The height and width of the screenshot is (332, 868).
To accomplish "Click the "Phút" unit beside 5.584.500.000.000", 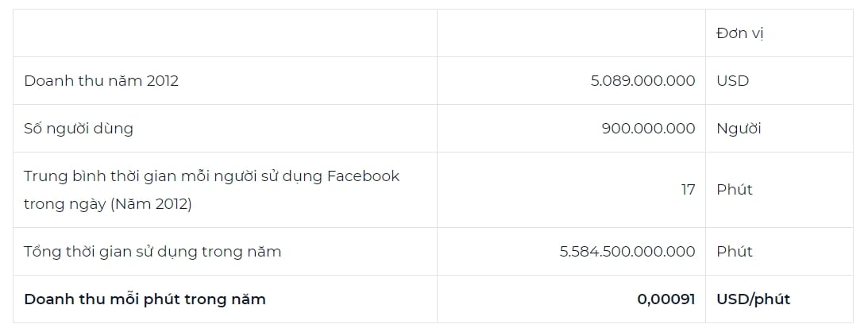I will [734, 252].
